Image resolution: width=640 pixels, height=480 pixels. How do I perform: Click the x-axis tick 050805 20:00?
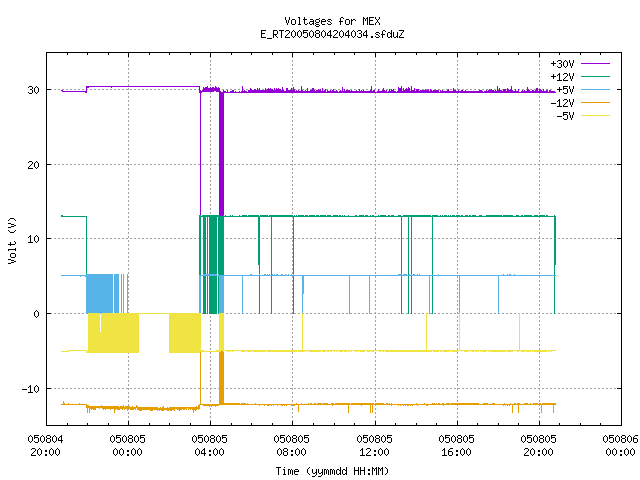(x=538, y=446)
